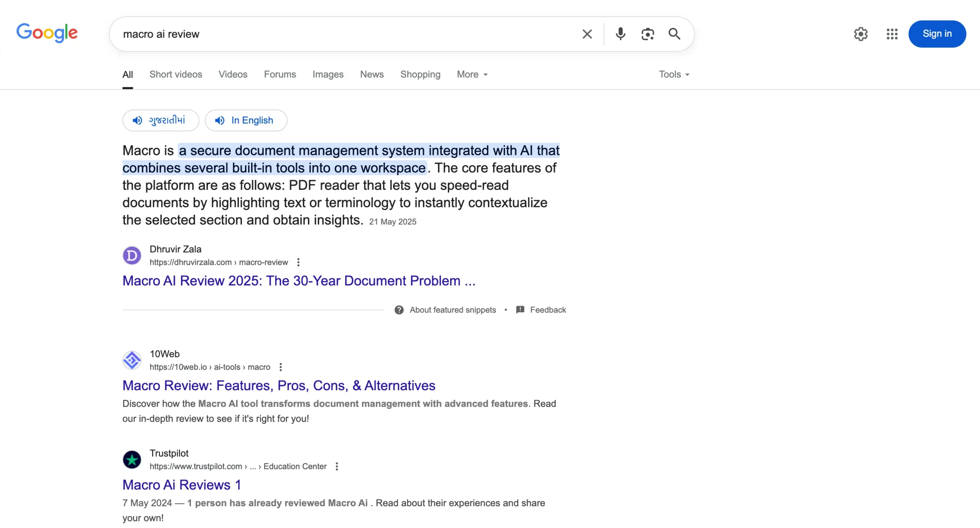Click the Trustpilot star favicon
The image size is (980, 528).
click(x=132, y=460)
